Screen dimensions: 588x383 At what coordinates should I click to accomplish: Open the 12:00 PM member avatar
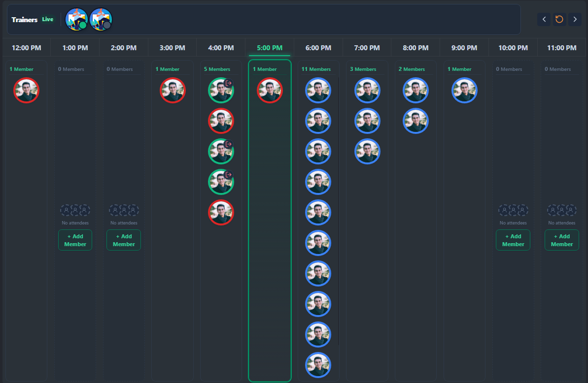point(26,90)
